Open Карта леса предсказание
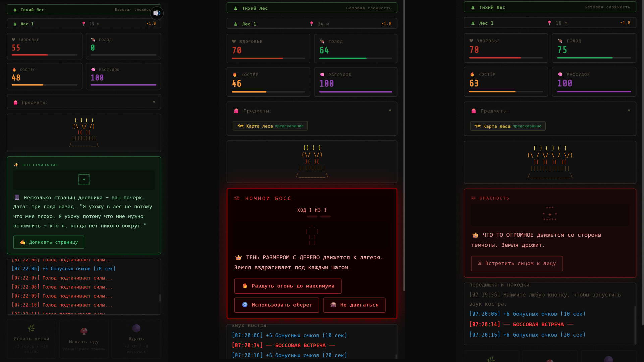This screenshot has width=644, height=362. click(x=270, y=126)
